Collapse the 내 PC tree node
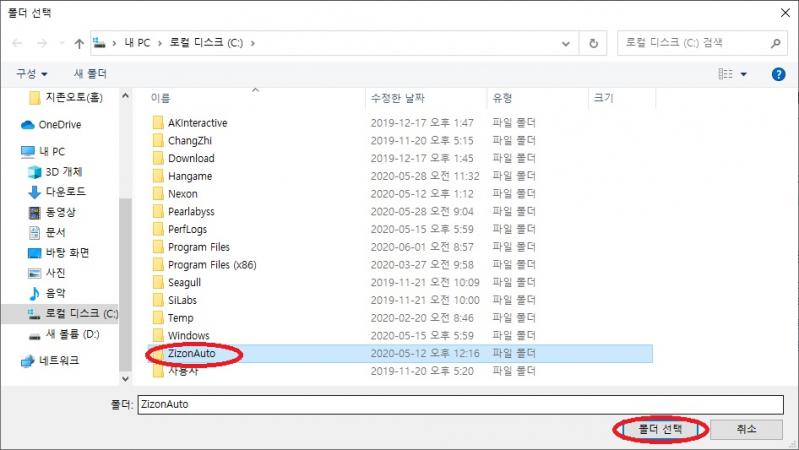Screen dimensions: 799x450 click(x=10, y=151)
